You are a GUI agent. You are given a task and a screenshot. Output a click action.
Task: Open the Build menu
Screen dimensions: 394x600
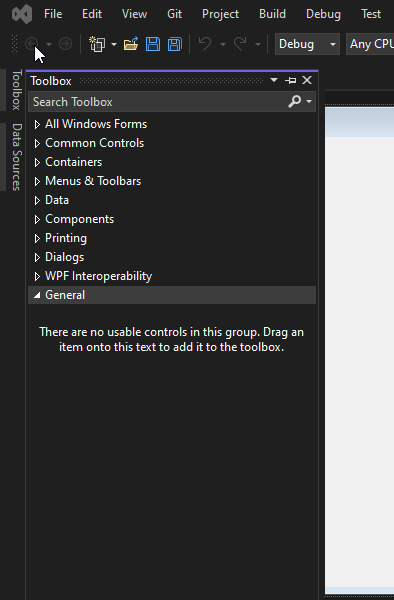[x=272, y=14]
